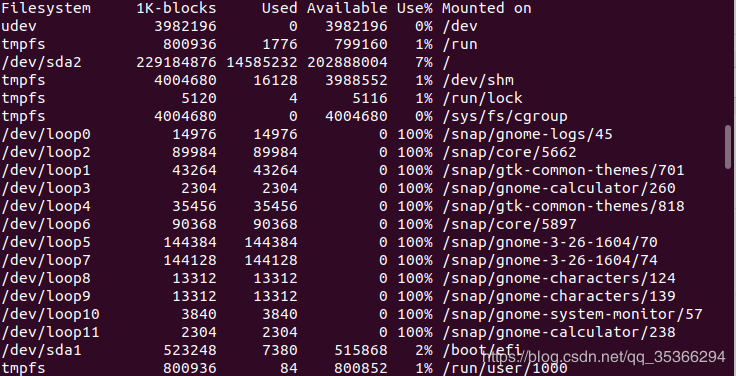Click the '/dev/shm' mount point

point(478,80)
